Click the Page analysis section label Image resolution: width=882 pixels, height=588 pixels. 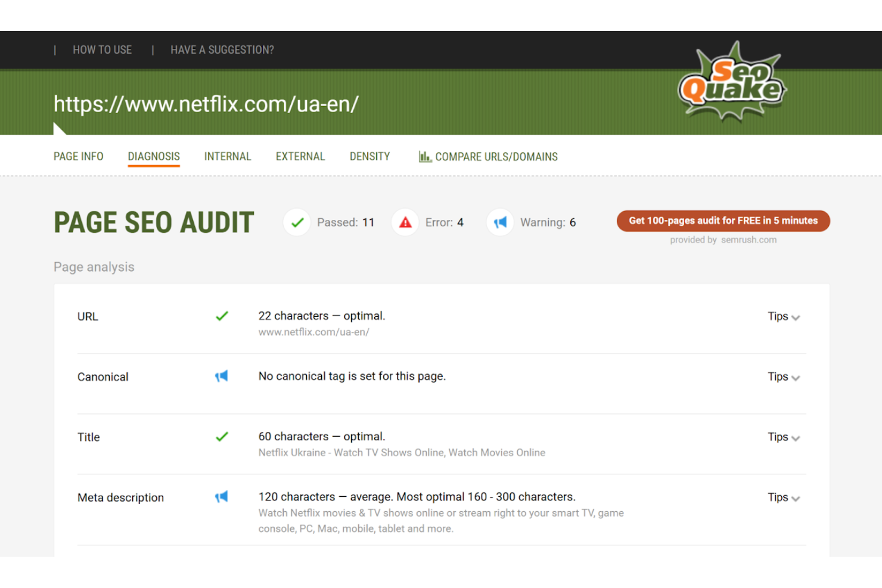(x=94, y=267)
